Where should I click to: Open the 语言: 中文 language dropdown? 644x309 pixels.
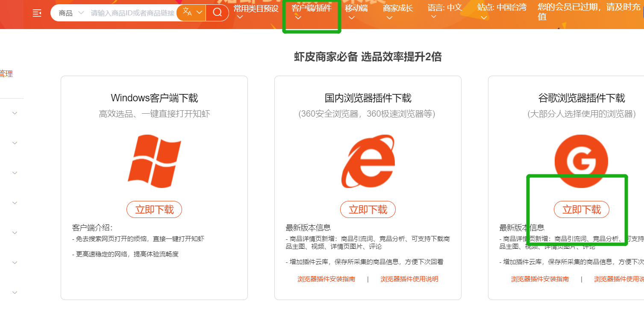pyautogui.click(x=444, y=12)
